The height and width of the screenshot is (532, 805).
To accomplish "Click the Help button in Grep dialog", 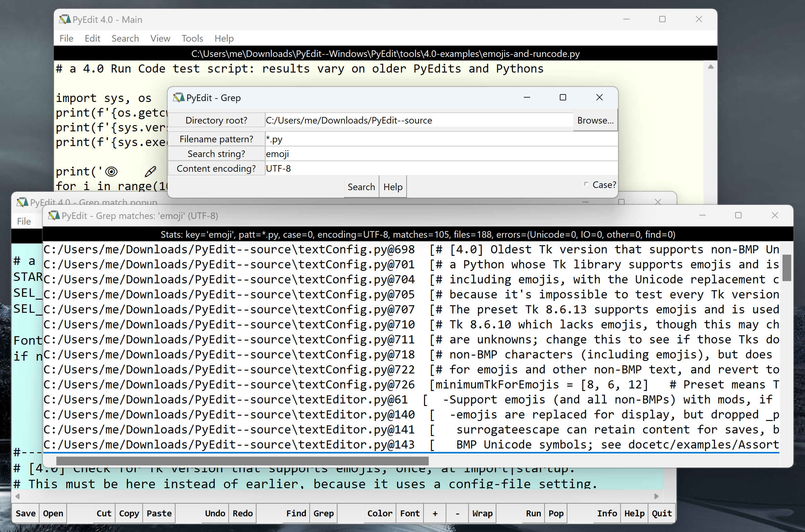I will click(x=393, y=187).
